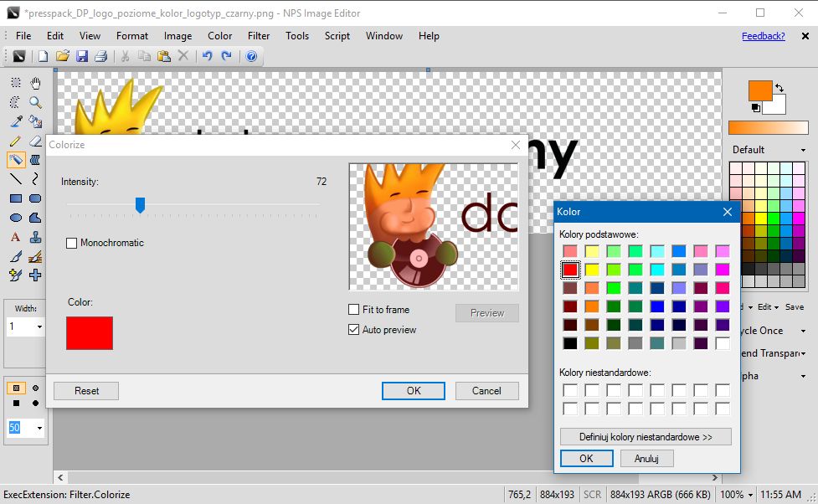Select the Paint bucket fill tool
Viewport: 818px width, 504px height.
tap(35, 121)
